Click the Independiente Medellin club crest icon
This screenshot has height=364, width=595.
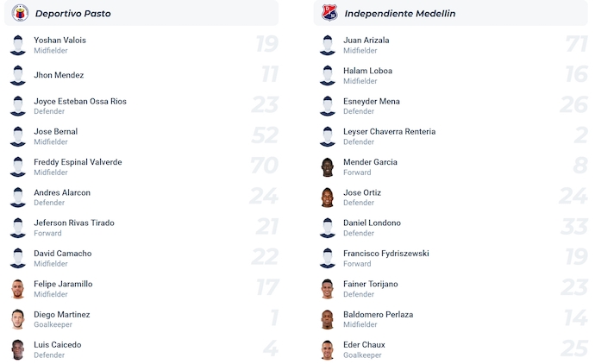(329, 13)
